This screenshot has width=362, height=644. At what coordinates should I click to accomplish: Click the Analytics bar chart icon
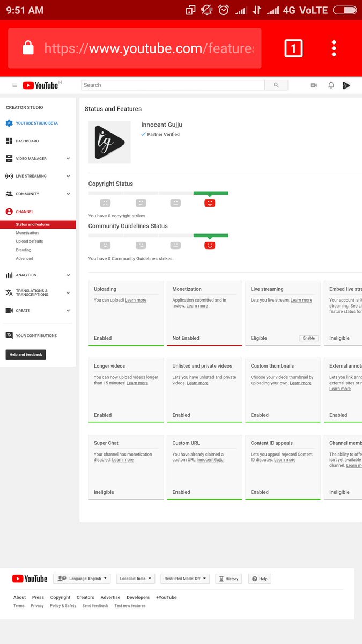tap(9, 275)
